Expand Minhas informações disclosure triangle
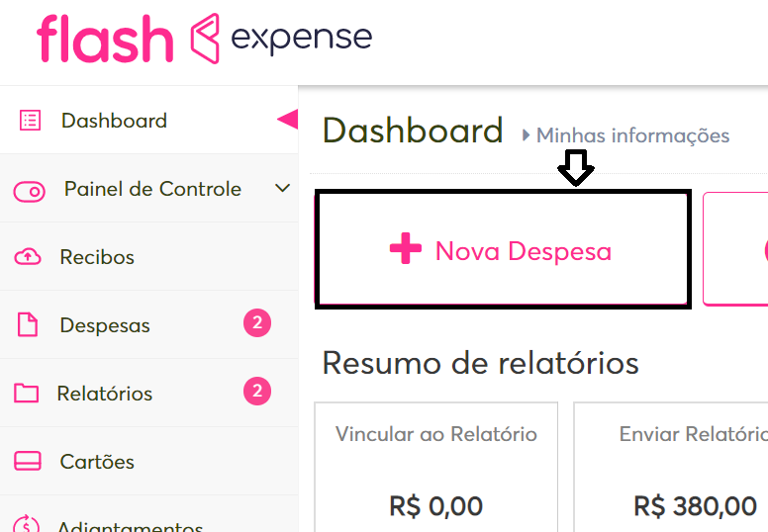The height and width of the screenshot is (532, 768). 527,135
